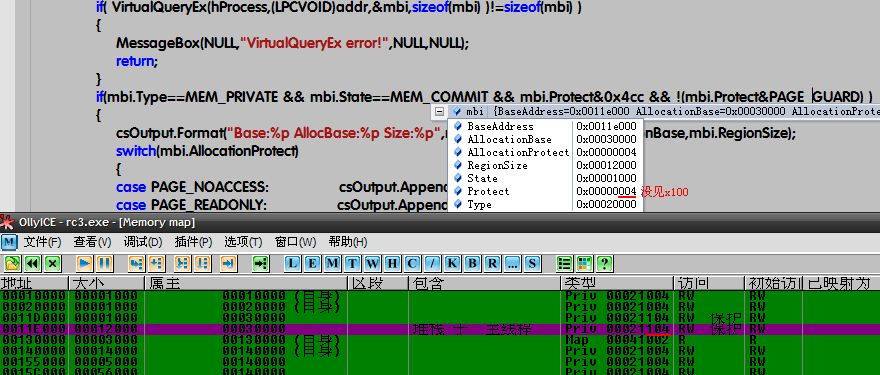Open Handles window with H button
This screenshot has width=880, height=375.
(392, 263)
